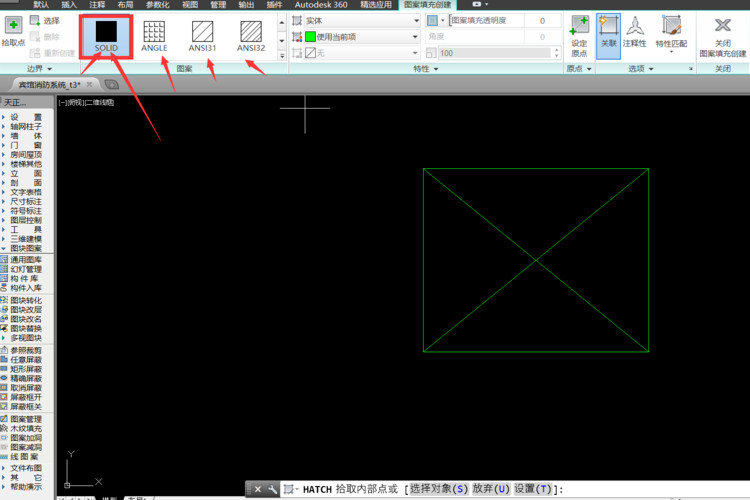Click the 屏蔽框开 icon

point(4,397)
